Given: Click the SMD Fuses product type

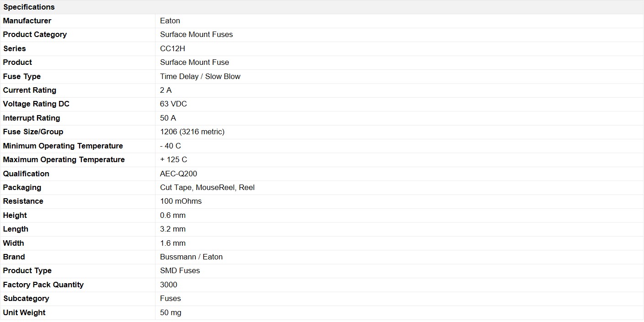Looking at the screenshot, I should pyautogui.click(x=180, y=270).
